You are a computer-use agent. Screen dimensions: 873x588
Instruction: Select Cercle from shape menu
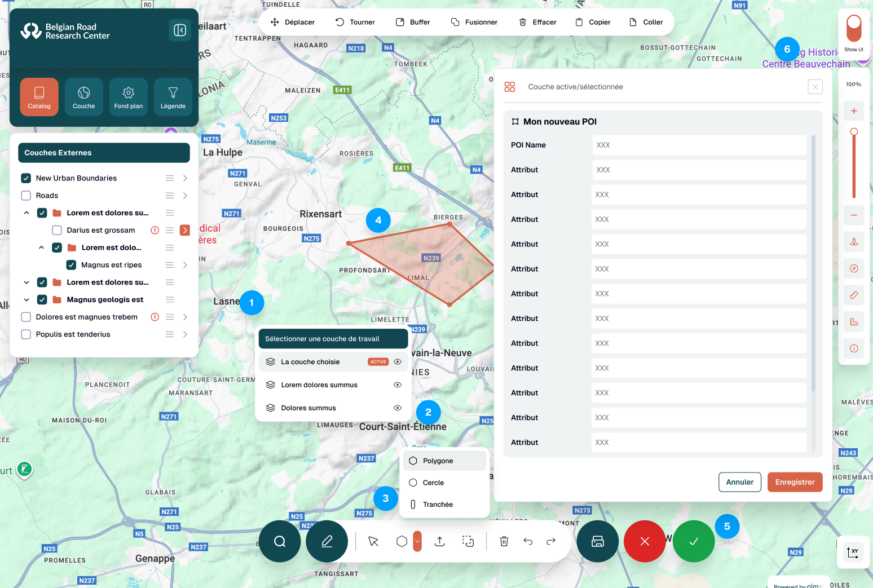[x=433, y=483]
